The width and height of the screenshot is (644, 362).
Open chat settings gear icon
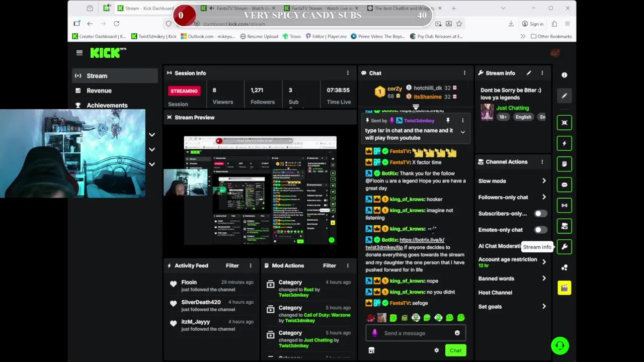tap(436, 350)
